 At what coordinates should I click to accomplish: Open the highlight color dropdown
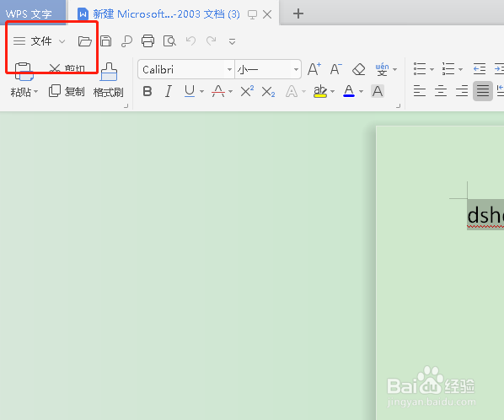click(332, 92)
